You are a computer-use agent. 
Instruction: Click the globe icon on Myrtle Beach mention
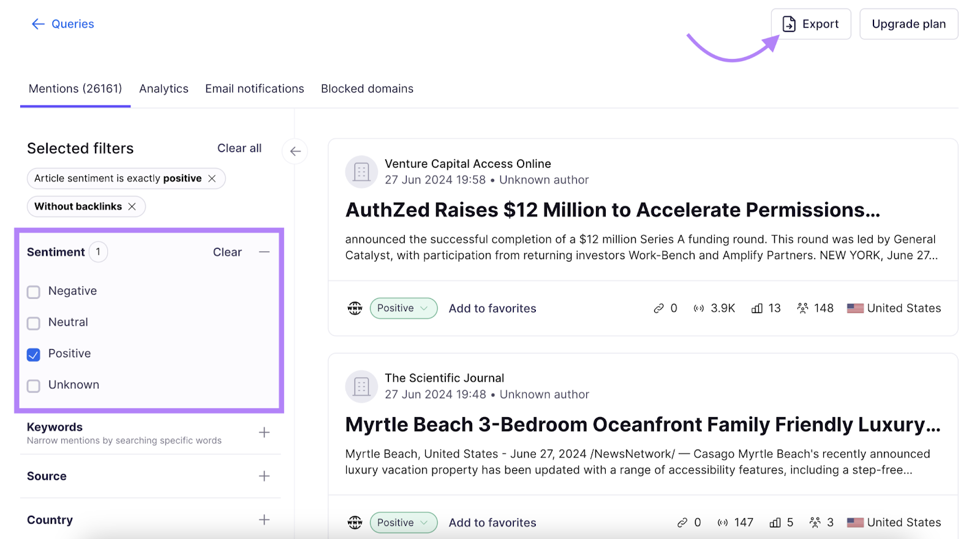(x=355, y=522)
